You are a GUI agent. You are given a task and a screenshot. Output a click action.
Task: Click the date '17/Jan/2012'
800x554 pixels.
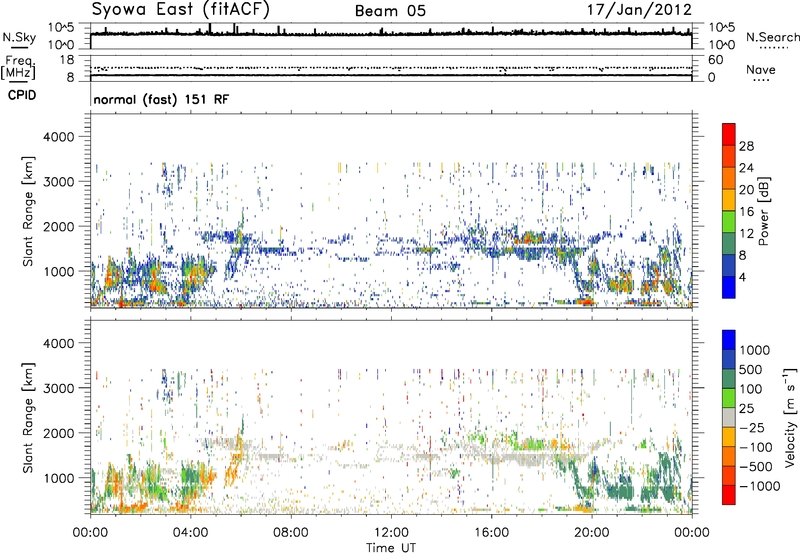[639, 10]
